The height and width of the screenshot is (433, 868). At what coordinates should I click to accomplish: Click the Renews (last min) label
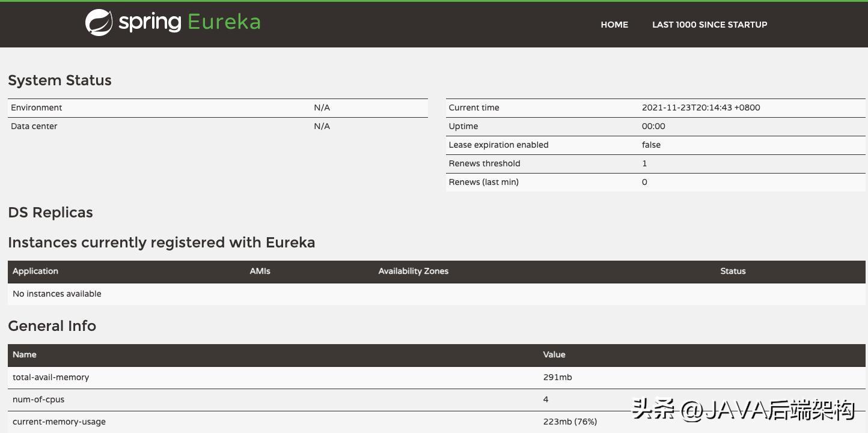click(x=483, y=182)
